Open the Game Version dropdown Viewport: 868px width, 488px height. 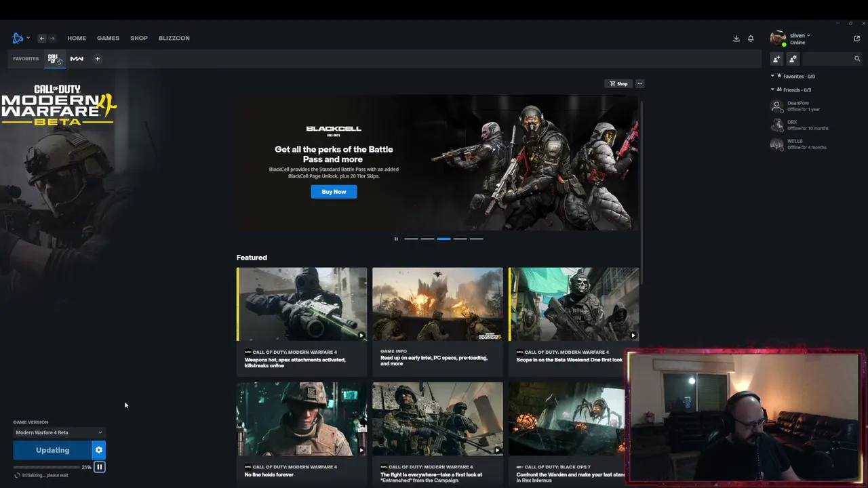point(59,432)
